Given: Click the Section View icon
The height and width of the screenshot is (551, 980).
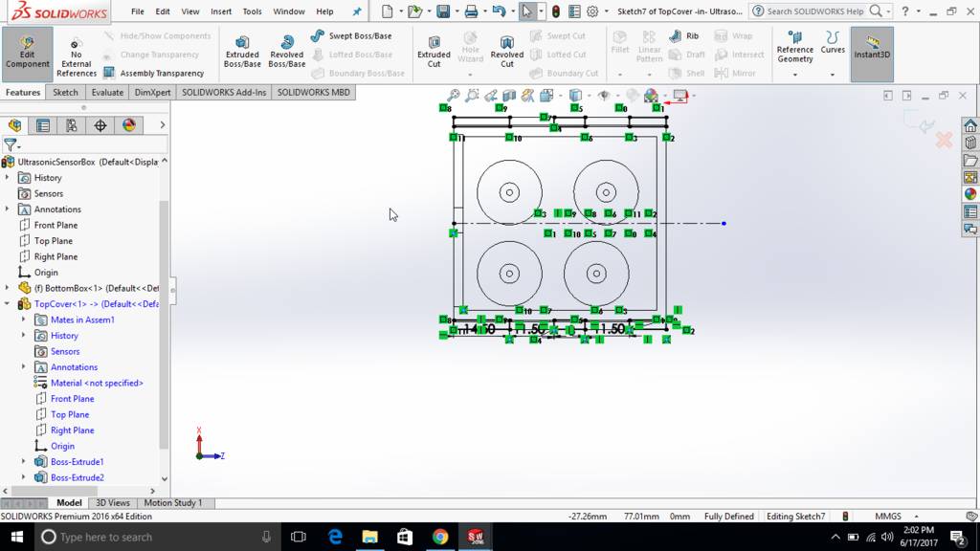Looking at the screenshot, I should tap(509, 96).
